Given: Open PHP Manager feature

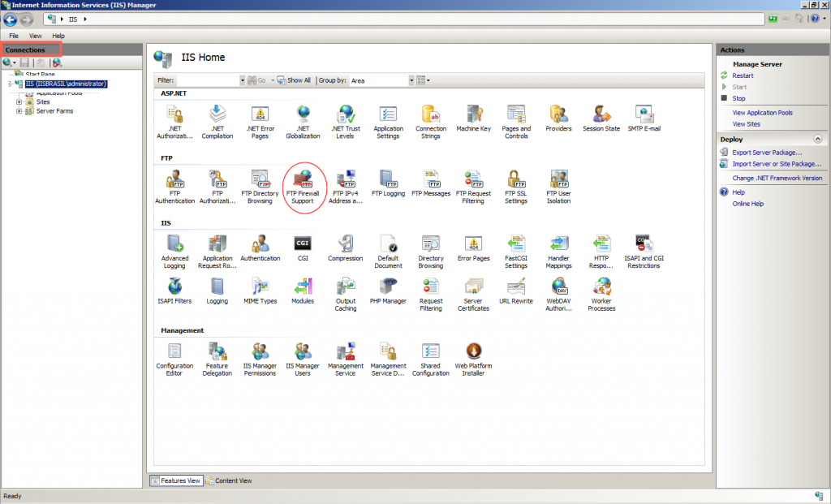Looking at the screenshot, I should click(x=388, y=291).
